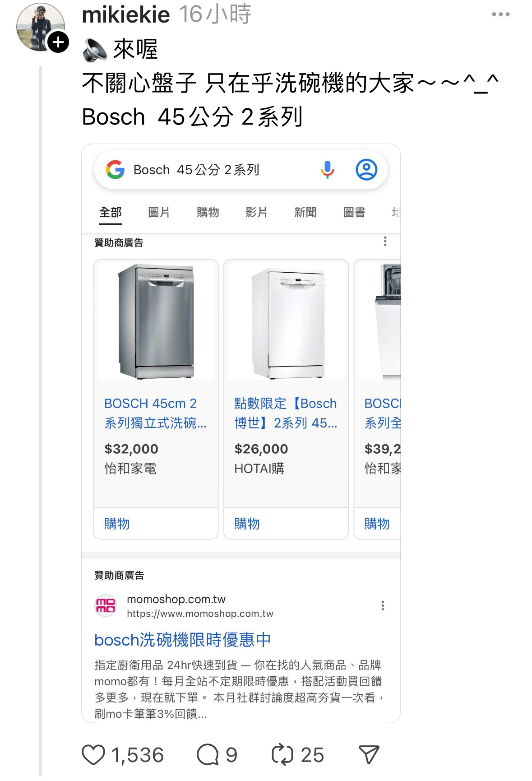Click the 購物 button under HOTAI購 product
Viewport: 532px width, 781px height.
pos(247,524)
